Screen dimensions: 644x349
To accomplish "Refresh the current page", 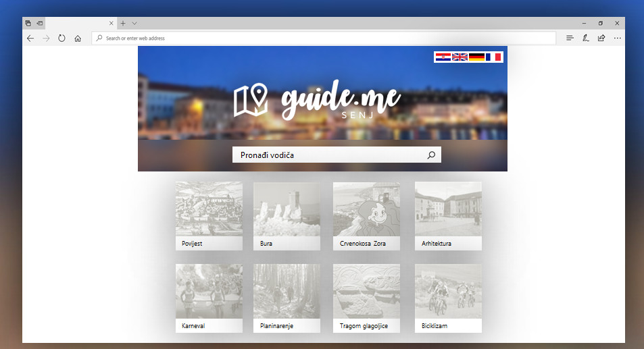I will click(x=61, y=38).
